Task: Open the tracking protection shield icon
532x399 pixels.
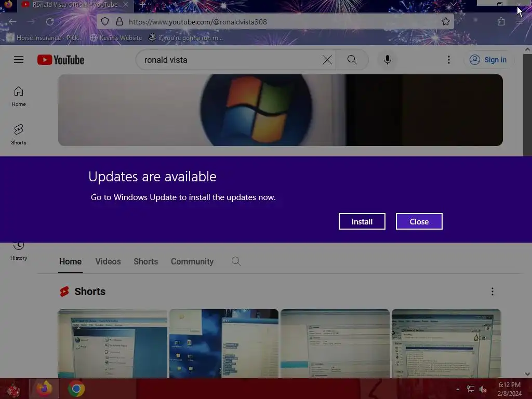Action: point(105,22)
